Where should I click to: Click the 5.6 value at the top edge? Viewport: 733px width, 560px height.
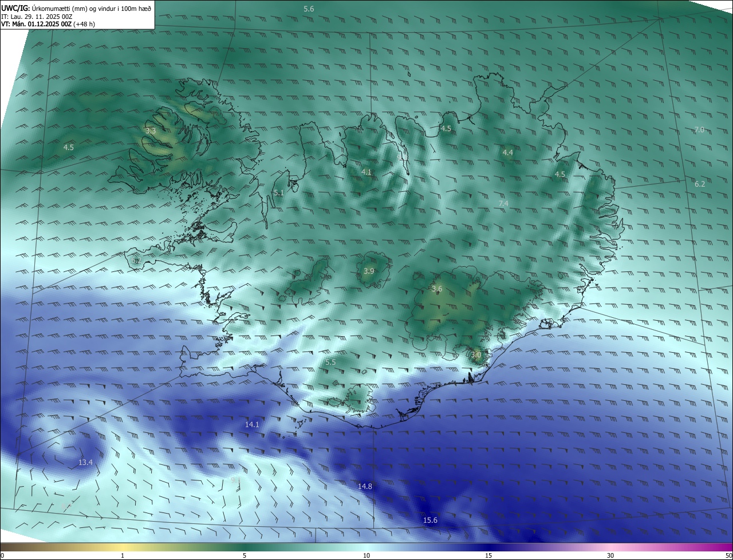click(309, 9)
